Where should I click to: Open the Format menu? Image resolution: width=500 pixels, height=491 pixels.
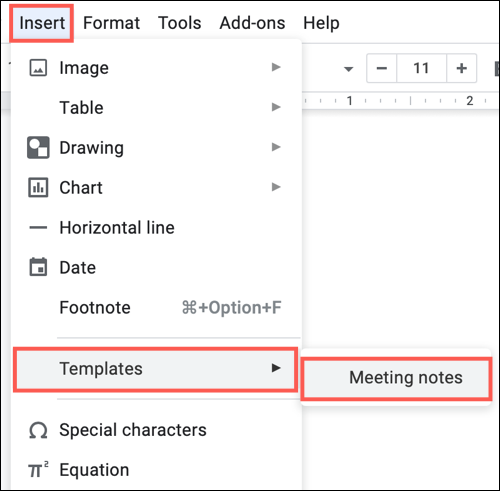click(111, 23)
